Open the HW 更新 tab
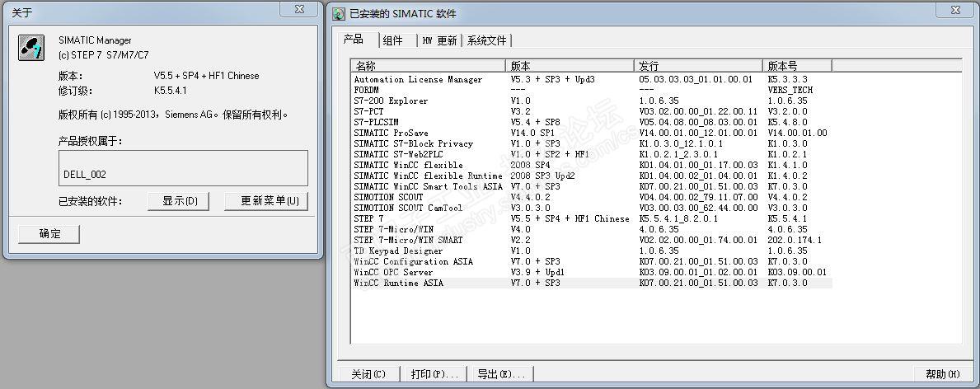Viewport: 980px width, 389px height. tap(439, 40)
